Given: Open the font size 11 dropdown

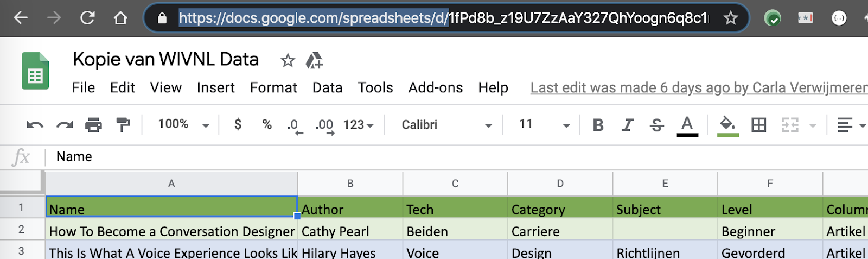Looking at the screenshot, I should click(x=544, y=125).
